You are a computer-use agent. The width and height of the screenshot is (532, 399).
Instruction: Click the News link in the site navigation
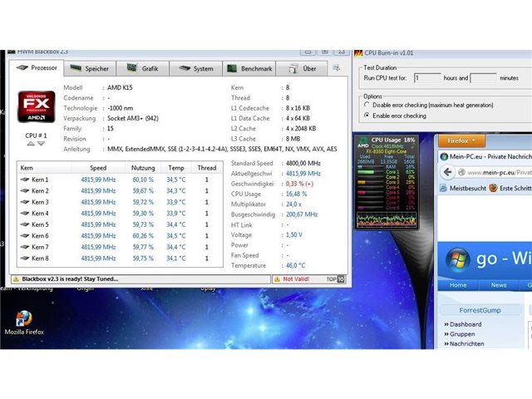point(499,285)
